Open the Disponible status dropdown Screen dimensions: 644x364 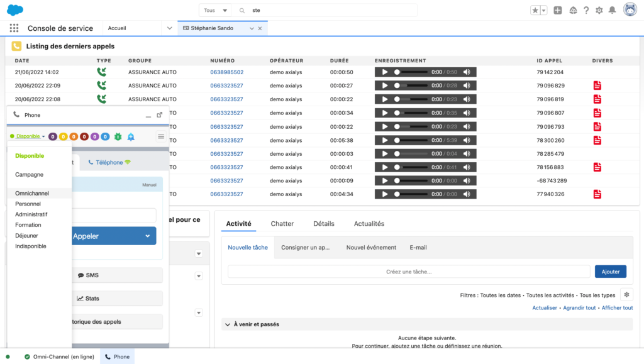point(28,136)
